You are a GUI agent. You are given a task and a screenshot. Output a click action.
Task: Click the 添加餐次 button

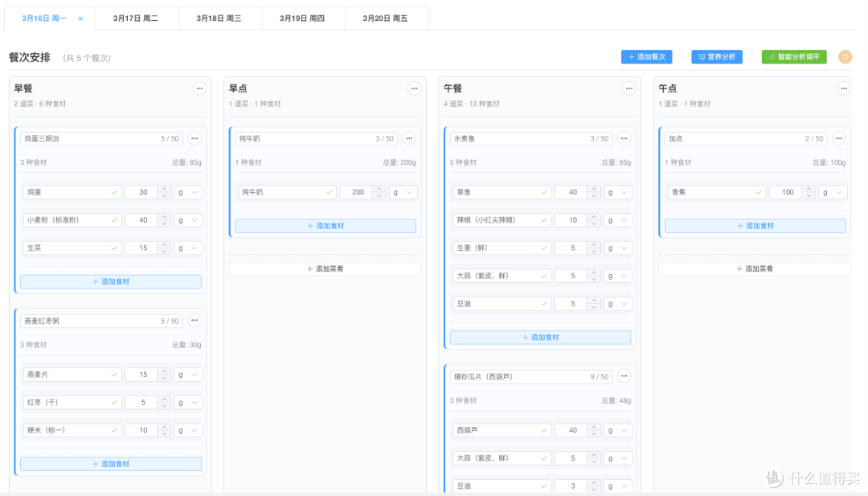pyautogui.click(x=646, y=57)
